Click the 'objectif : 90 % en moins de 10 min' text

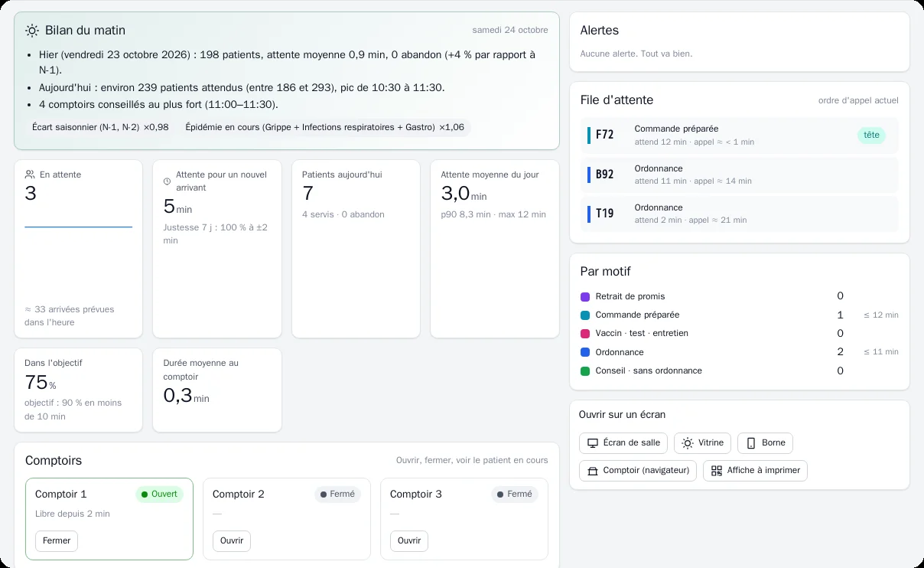pyautogui.click(x=73, y=410)
